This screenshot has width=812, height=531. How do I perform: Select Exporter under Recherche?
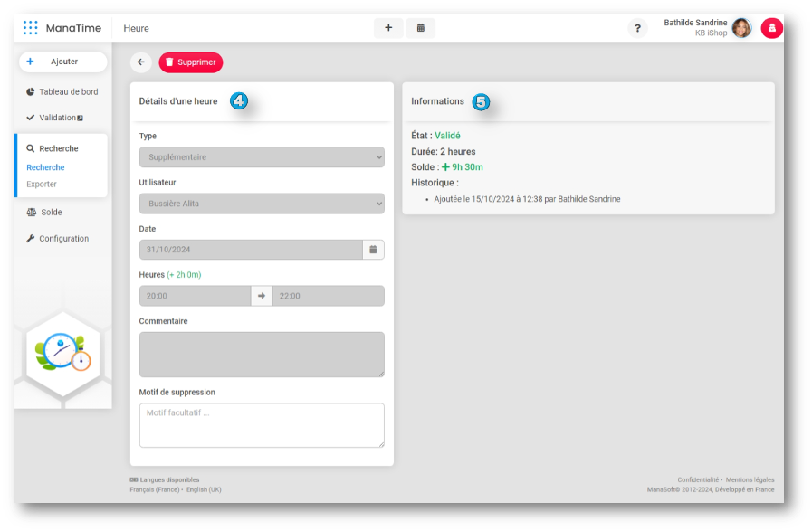coord(42,185)
